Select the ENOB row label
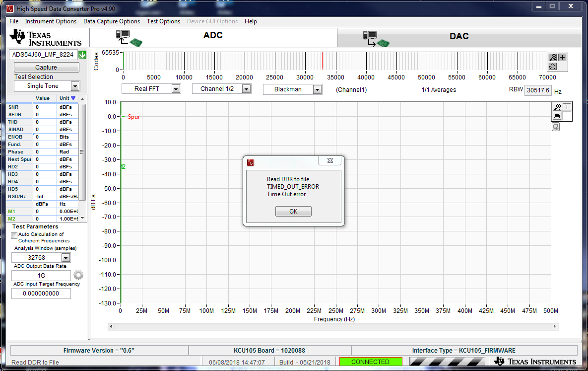 pos(15,137)
